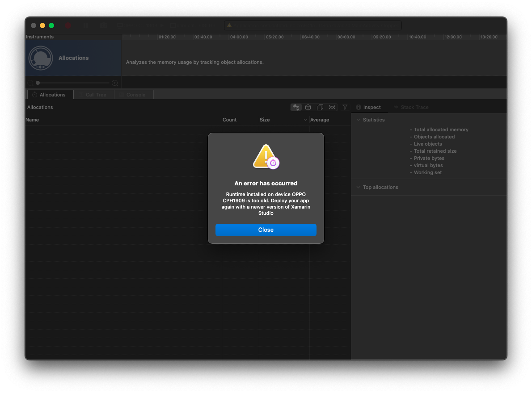
Task: Click the Size column sort chevron
Action: [305, 120]
